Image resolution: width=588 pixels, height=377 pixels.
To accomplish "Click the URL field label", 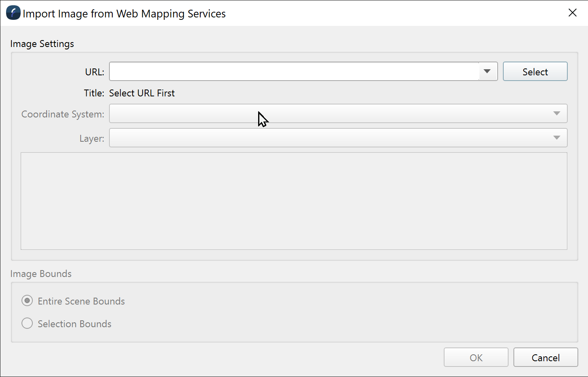I will tap(94, 72).
